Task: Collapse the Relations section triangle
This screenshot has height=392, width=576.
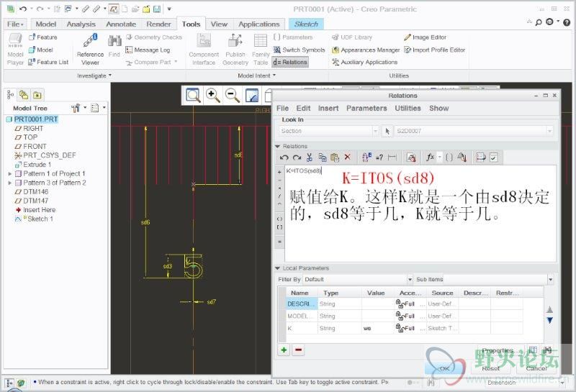Action: pyautogui.click(x=278, y=146)
